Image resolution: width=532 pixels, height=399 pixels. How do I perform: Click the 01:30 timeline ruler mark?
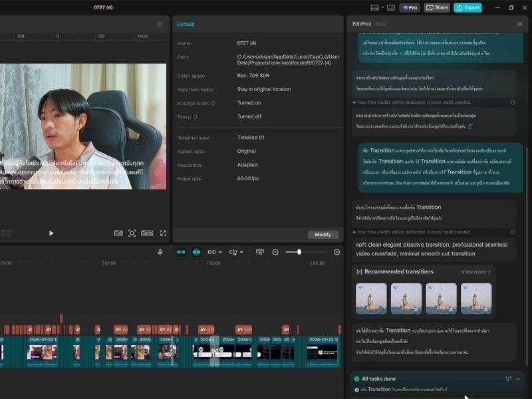tap(109, 263)
